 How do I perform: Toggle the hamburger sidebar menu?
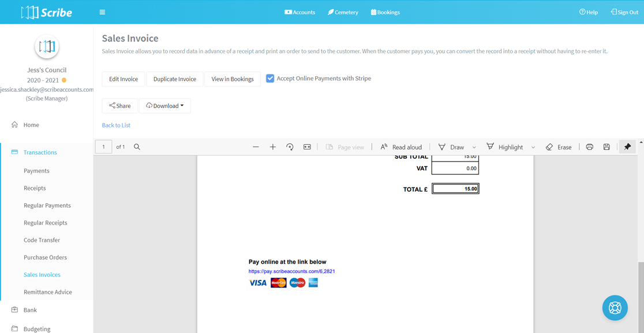(102, 12)
